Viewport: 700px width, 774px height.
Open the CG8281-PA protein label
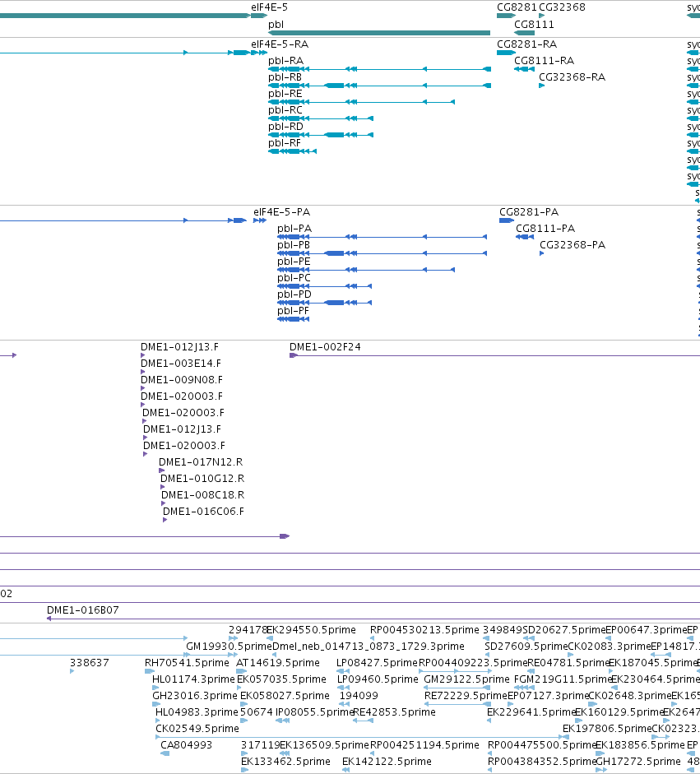click(x=529, y=211)
